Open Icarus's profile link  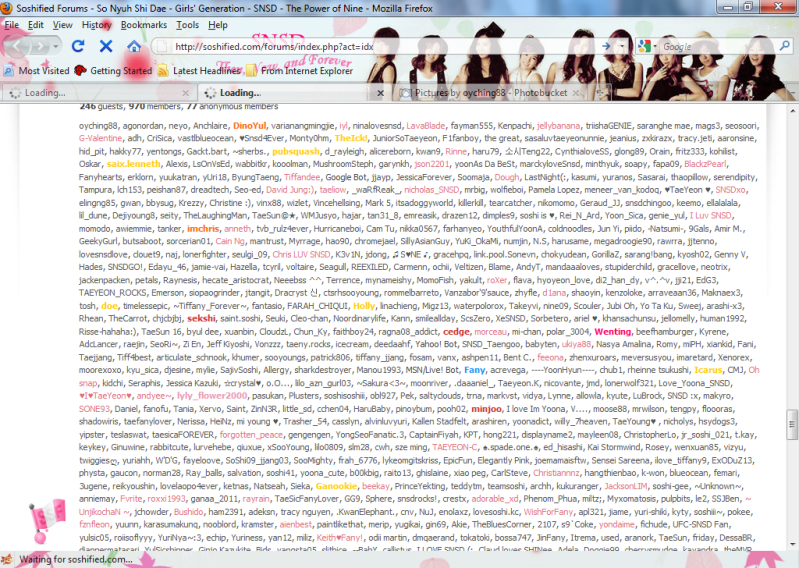(708, 370)
